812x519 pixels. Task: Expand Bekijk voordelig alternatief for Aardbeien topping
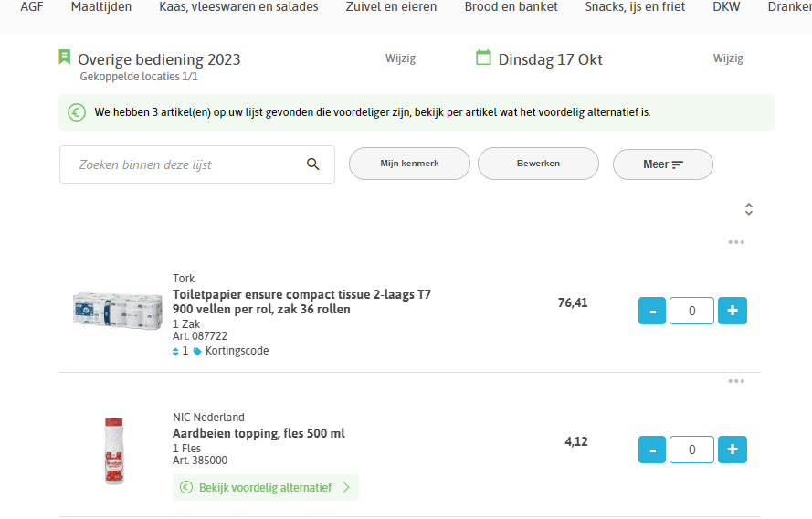(x=266, y=487)
